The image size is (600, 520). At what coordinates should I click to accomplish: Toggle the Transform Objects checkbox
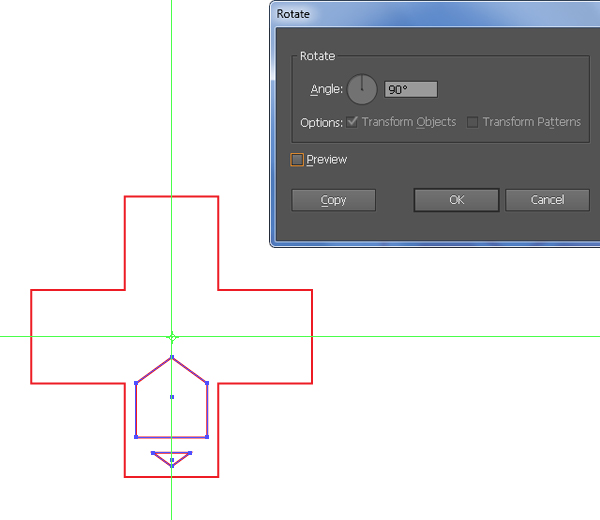(x=352, y=122)
